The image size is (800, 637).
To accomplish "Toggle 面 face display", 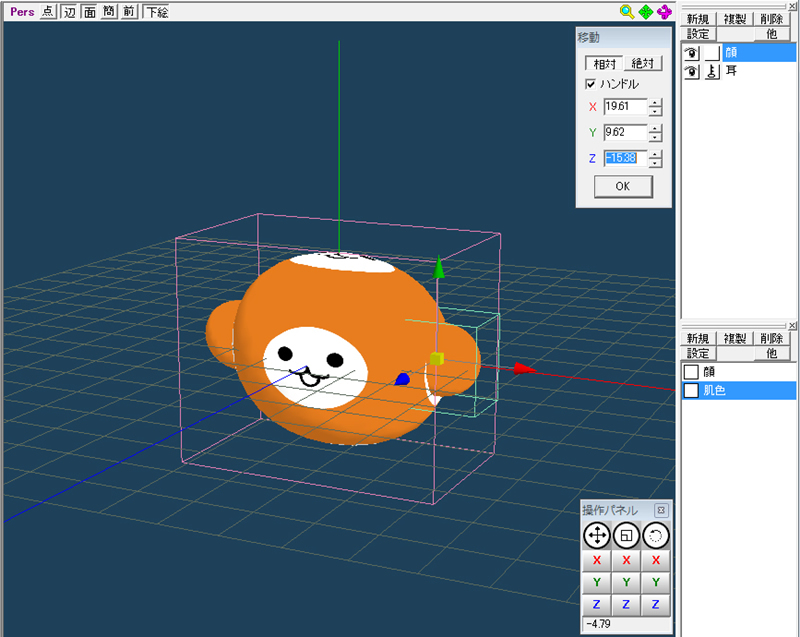I will (x=90, y=12).
